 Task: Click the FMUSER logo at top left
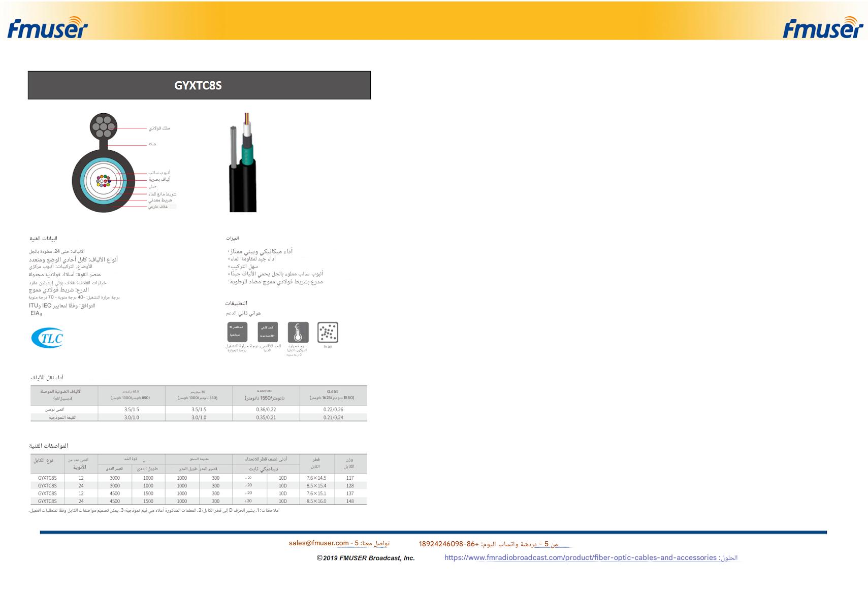coord(47,27)
